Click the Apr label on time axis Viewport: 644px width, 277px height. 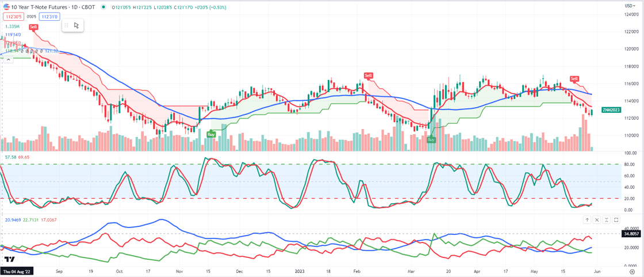coord(477,272)
